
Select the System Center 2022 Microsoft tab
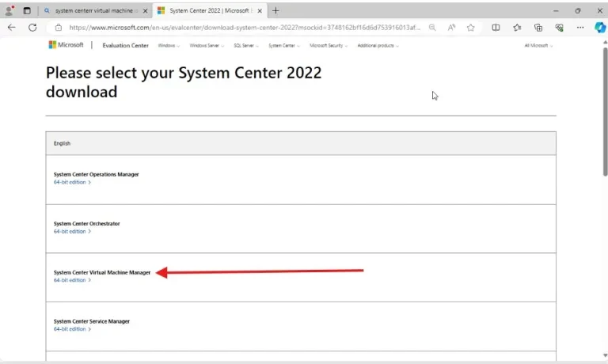pos(210,11)
